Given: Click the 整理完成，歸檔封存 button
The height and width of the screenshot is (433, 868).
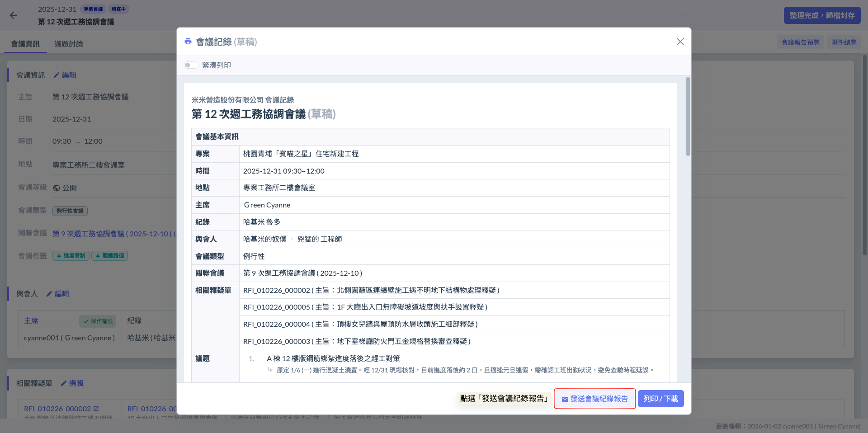Looking at the screenshot, I should 821,15.
